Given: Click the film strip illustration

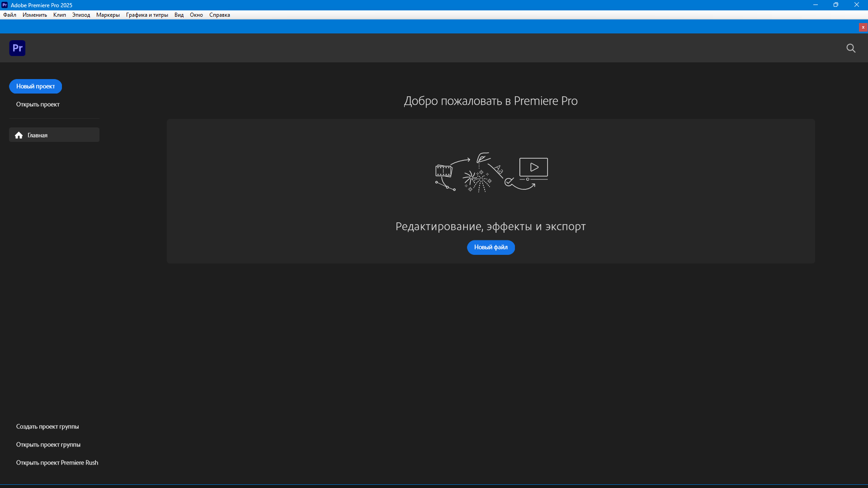Looking at the screenshot, I should [443, 171].
